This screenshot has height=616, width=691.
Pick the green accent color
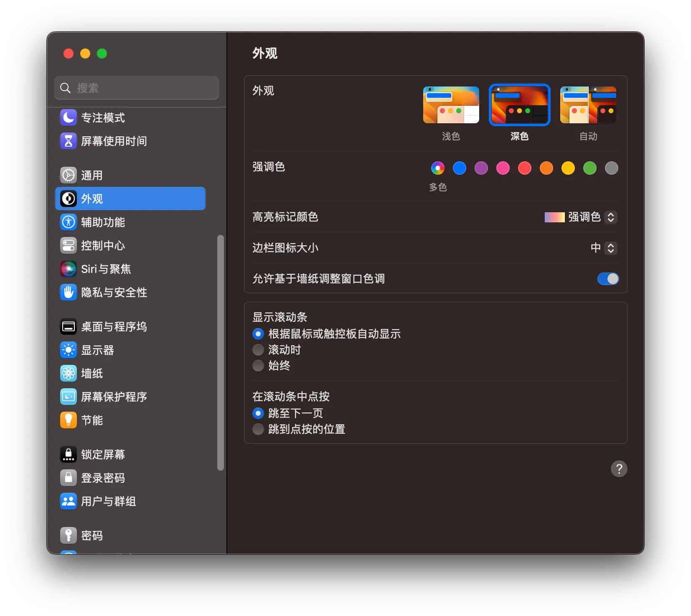(x=590, y=168)
